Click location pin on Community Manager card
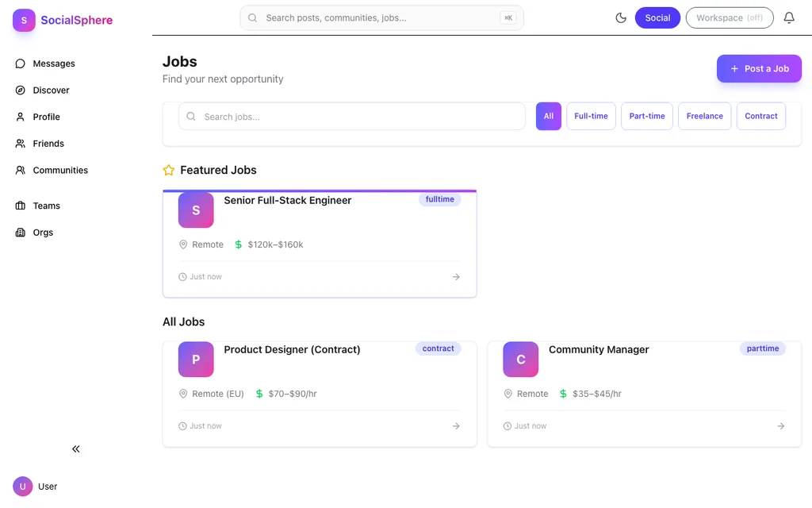Image resolution: width=812 pixels, height=508 pixels. (x=507, y=394)
